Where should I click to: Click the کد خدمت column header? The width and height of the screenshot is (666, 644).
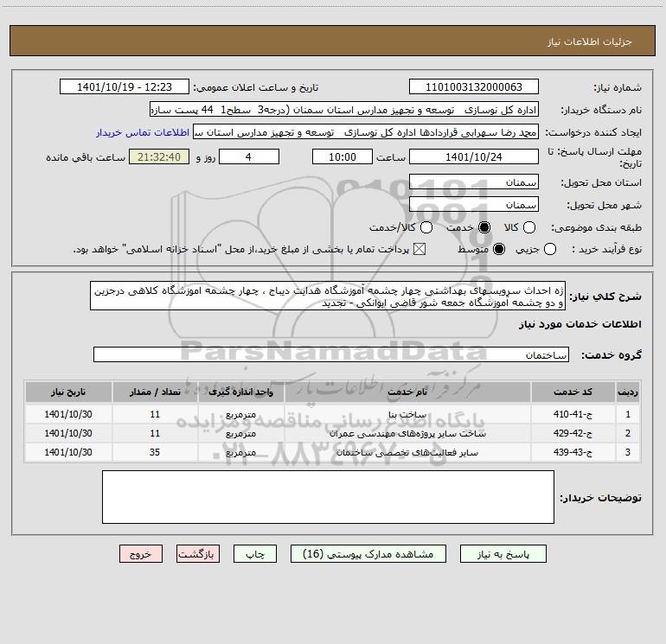[573, 392]
